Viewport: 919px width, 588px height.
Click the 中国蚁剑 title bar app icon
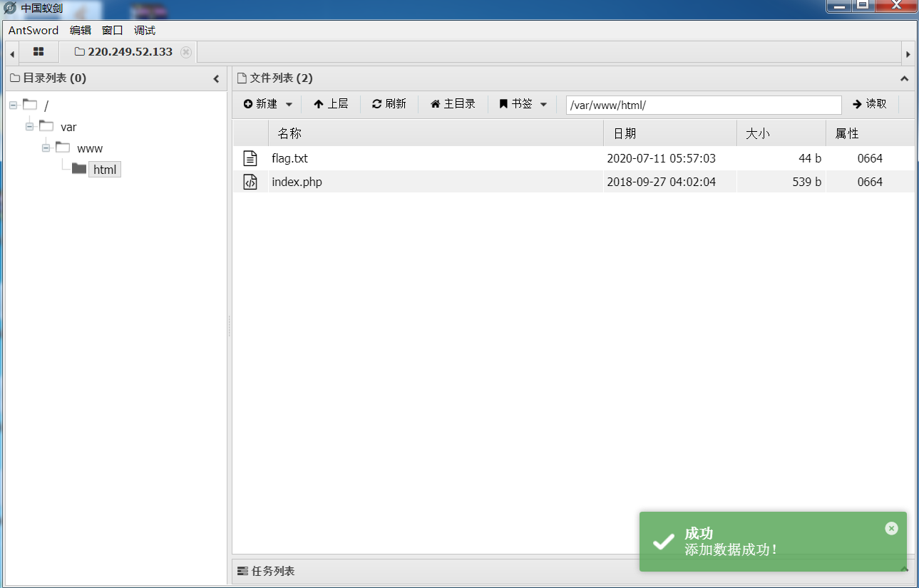(x=10, y=9)
